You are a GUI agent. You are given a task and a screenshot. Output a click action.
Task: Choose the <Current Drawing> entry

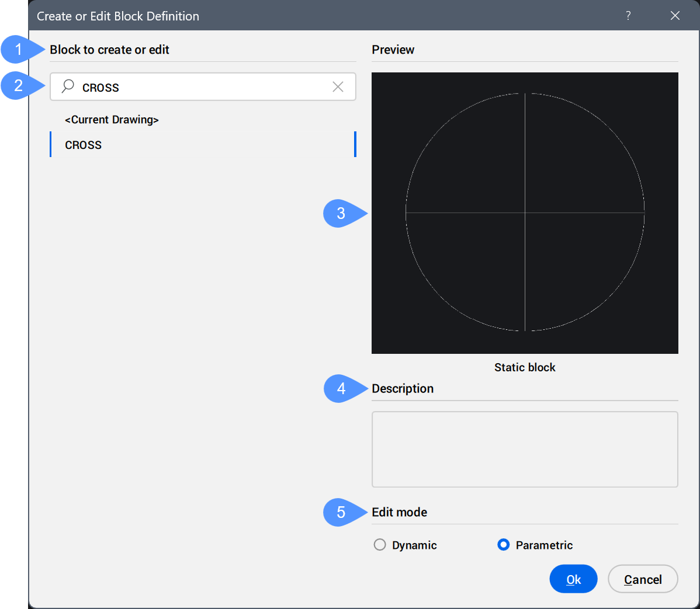pos(112,120)
